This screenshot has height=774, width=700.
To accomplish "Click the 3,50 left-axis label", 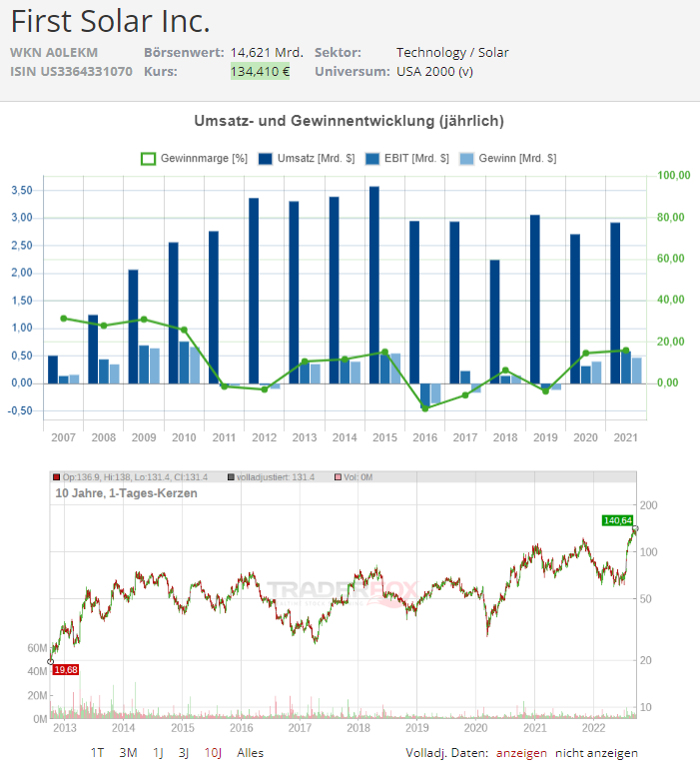I will tap(22, 190).
